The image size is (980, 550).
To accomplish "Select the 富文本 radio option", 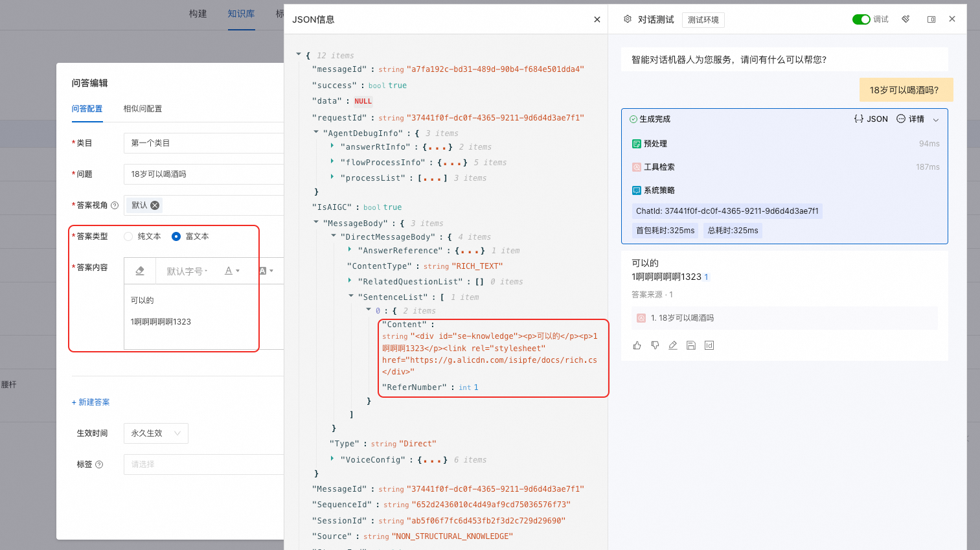I will click(176, 236).
